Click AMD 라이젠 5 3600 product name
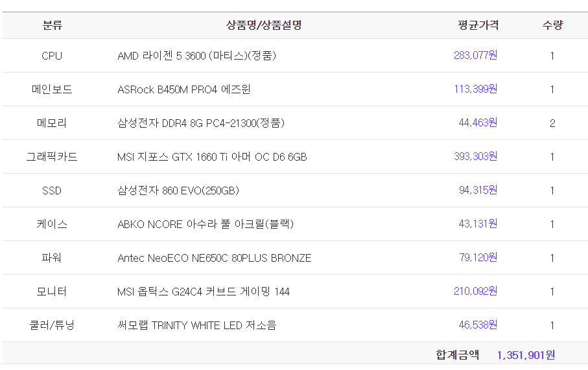 196,56
